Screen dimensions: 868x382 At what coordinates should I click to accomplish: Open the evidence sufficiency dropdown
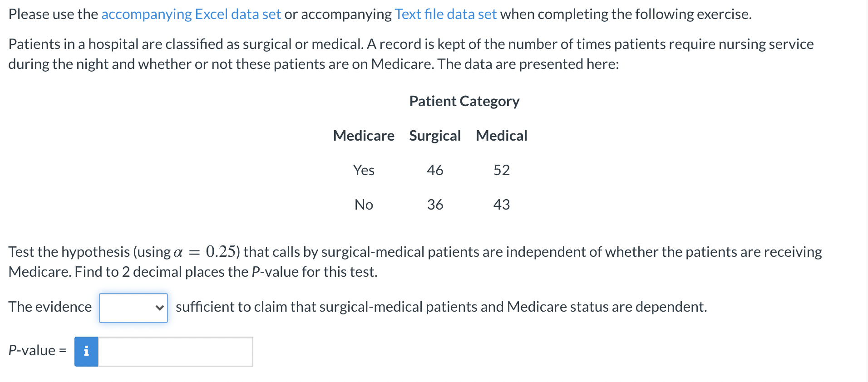point(133,308)
